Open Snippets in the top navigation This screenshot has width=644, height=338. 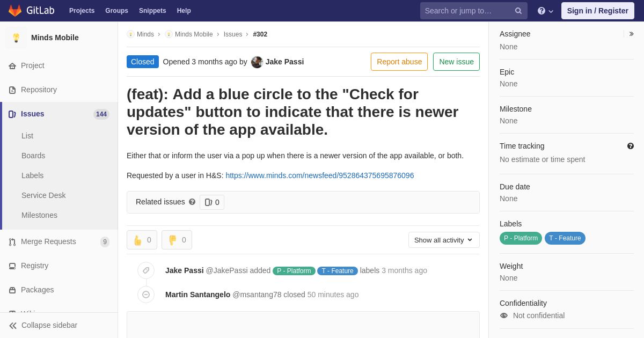(152, 11)
